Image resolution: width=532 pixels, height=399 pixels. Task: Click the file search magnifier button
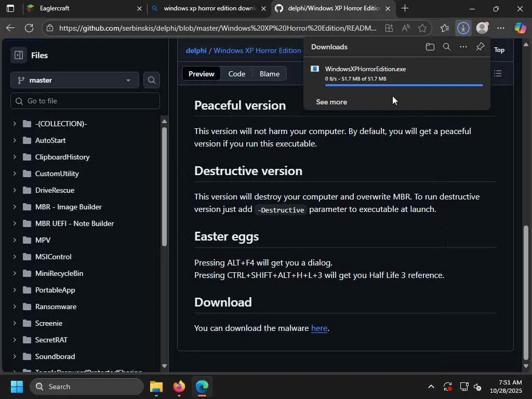coord(151,80)
